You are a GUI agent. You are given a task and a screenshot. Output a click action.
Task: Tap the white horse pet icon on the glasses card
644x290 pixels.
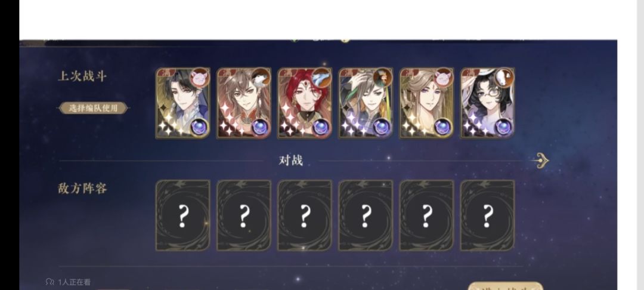pyautogui.click(x=504, y=77)
